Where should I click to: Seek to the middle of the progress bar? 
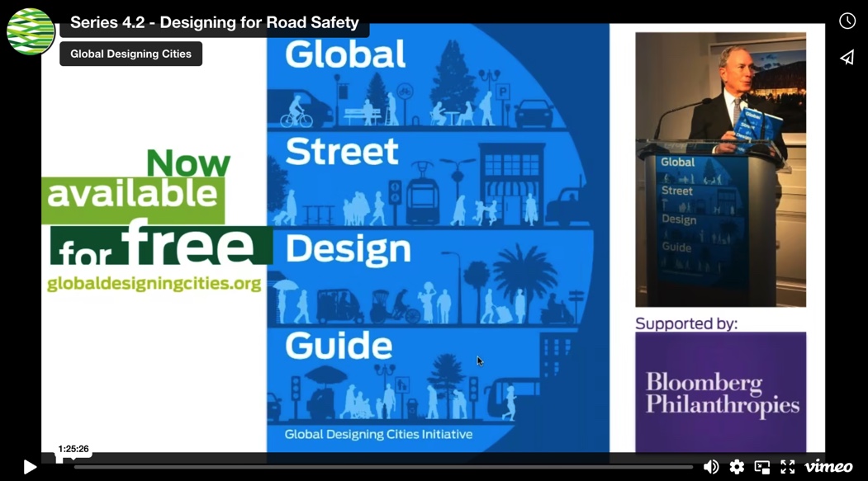pyautogui.click(x=383, y=467)
